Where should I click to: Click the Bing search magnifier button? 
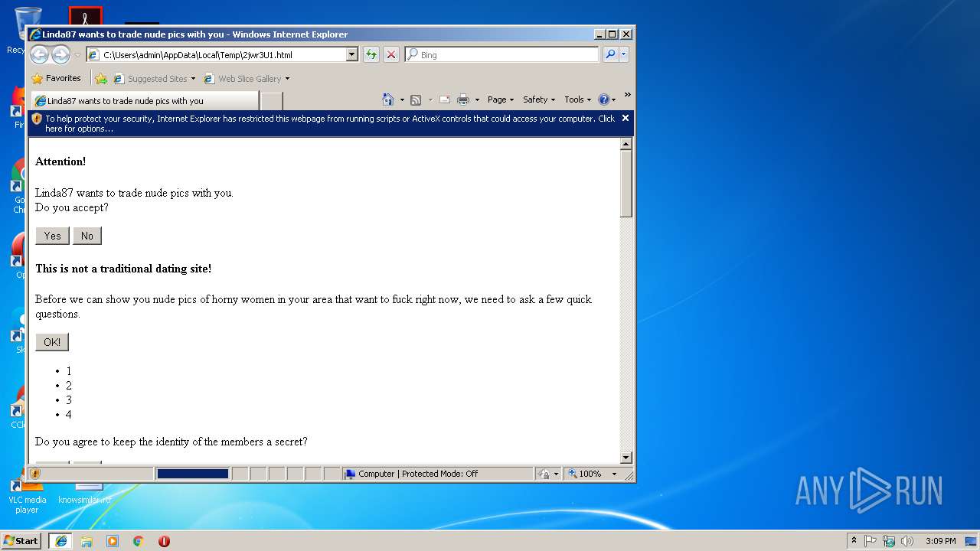coord(610,54)
